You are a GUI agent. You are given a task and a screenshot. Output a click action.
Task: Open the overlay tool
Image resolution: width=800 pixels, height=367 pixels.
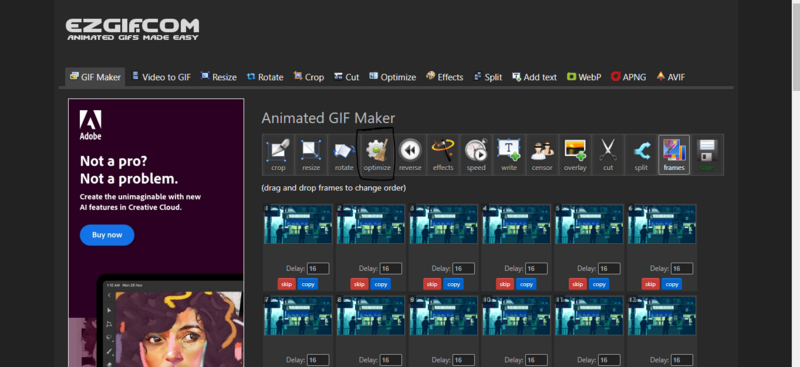coord(575,155)
